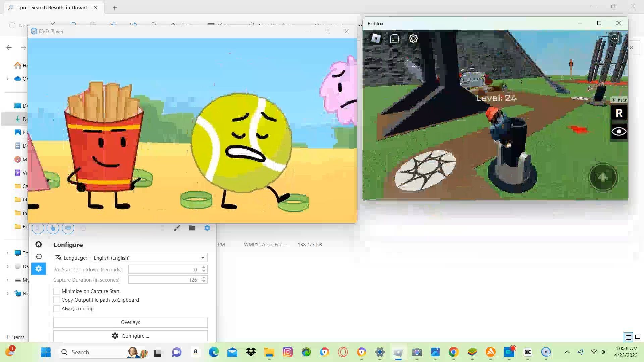Click the WMP11.AssocFile type cell
Viewport: 644px width, 362px height.
click(x=265, y=244)
